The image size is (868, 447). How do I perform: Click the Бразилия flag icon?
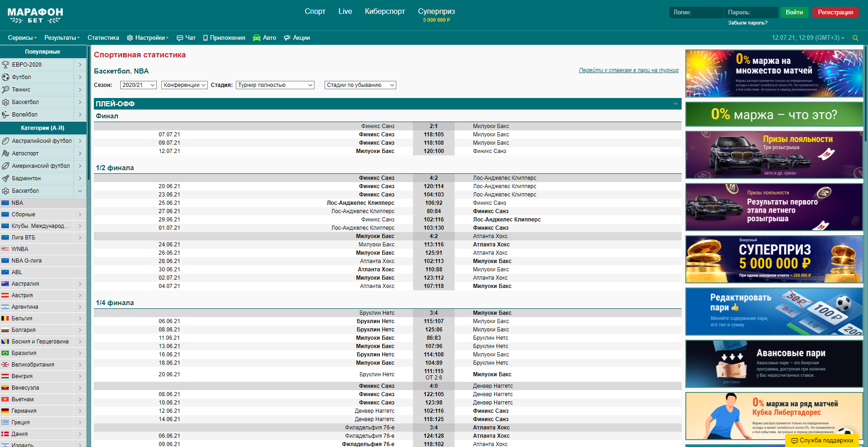tap(5, 353)
